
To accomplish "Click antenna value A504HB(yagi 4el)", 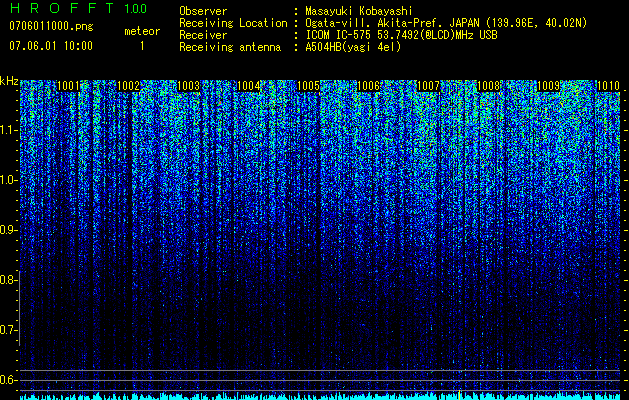I will click(353, 47).
